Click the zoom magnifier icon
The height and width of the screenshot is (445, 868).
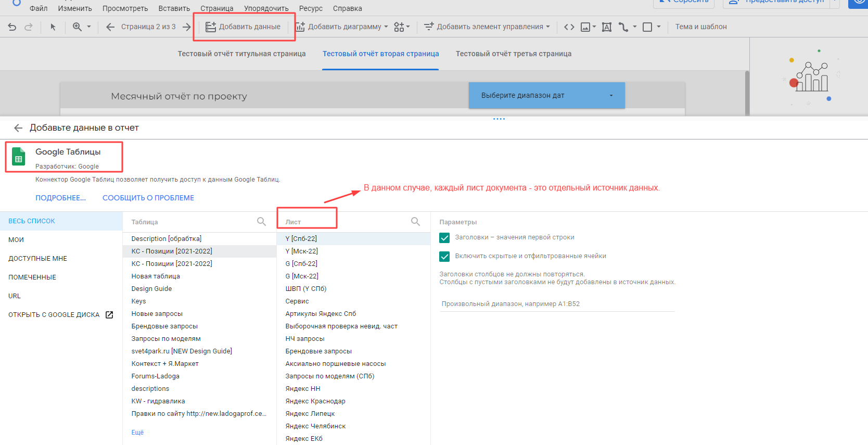77,27
